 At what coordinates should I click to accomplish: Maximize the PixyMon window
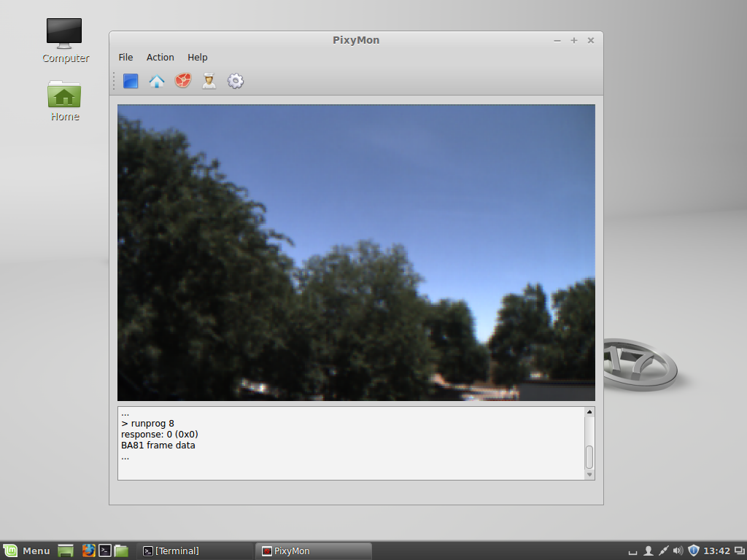coord(574,40)
